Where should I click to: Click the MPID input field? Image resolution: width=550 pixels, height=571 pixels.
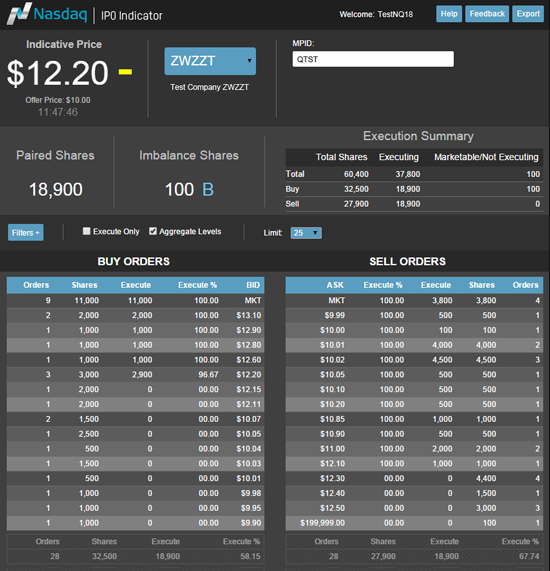373,59
